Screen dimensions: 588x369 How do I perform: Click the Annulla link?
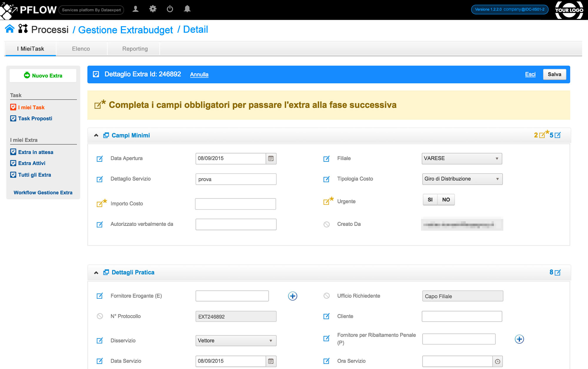tap(199, 74)
